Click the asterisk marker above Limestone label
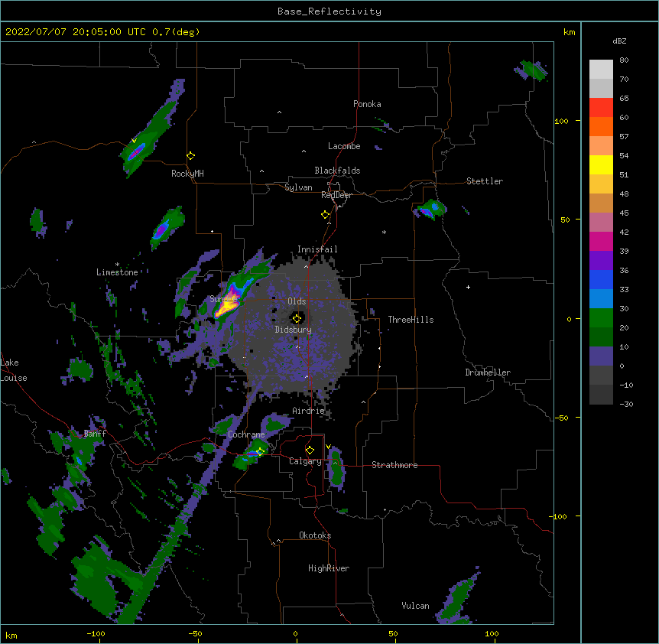 (x=117, y=265)
